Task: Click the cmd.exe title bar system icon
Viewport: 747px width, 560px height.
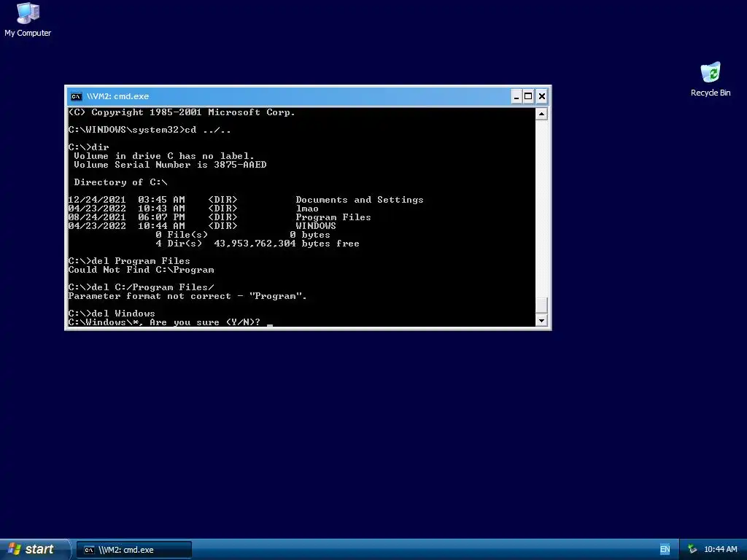Action: tap(76, 97)
